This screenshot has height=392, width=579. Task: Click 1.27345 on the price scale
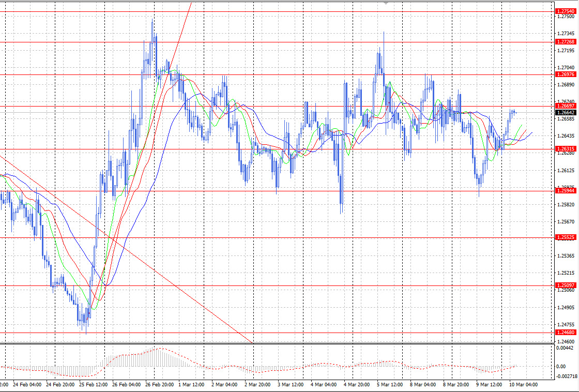pos(566,34)
